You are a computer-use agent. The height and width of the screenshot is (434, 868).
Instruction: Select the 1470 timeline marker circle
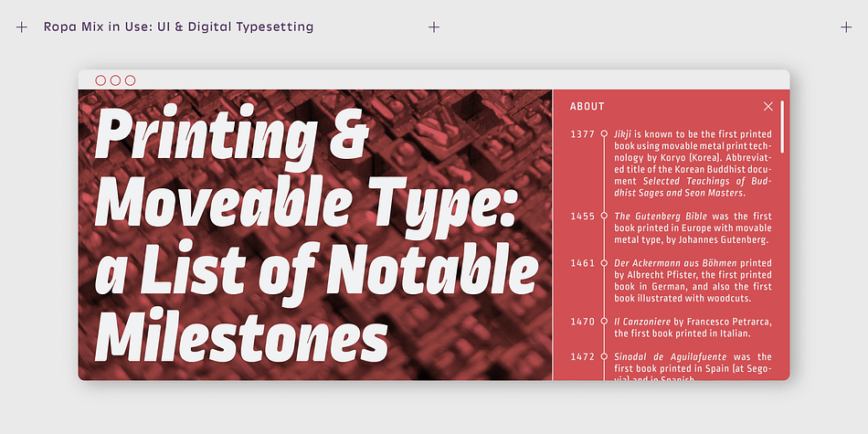tap(604, 321)
